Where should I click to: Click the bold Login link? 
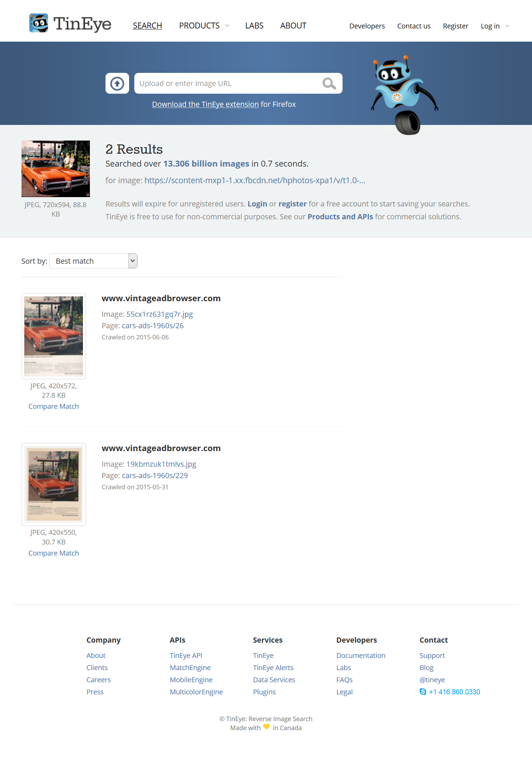tap(257, 204)
